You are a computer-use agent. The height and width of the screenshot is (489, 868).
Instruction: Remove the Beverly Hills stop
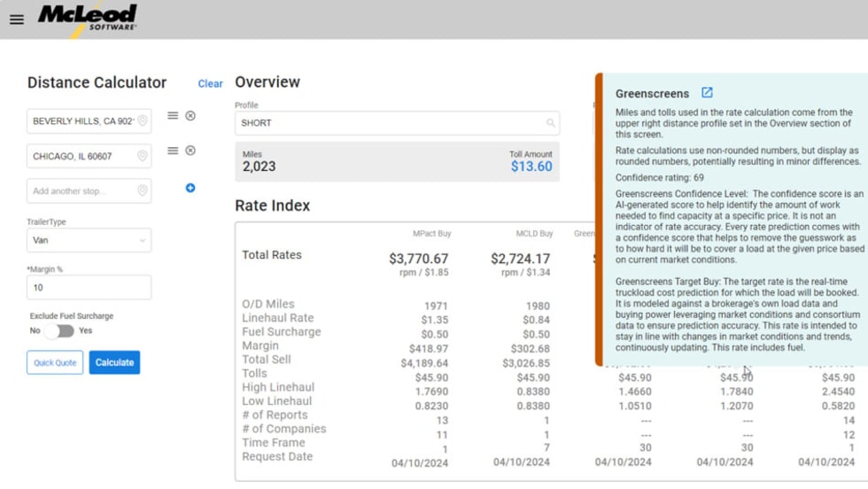(190, 116)
